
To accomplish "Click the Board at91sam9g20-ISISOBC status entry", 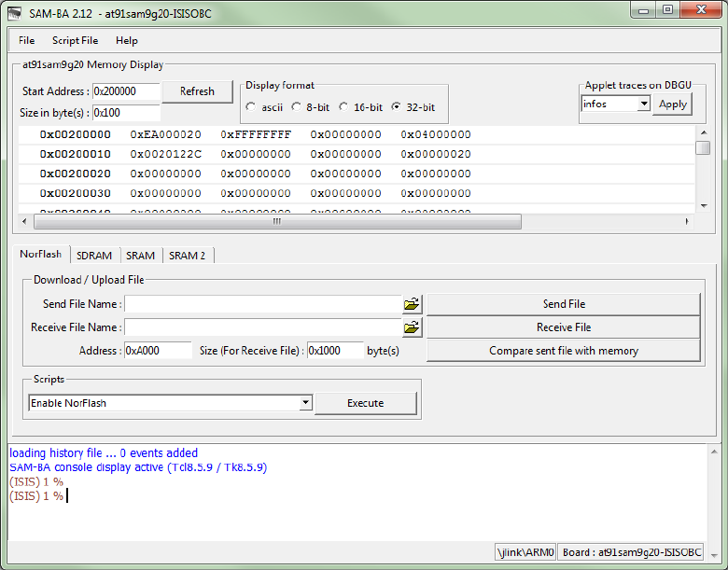I will [632, 552].
